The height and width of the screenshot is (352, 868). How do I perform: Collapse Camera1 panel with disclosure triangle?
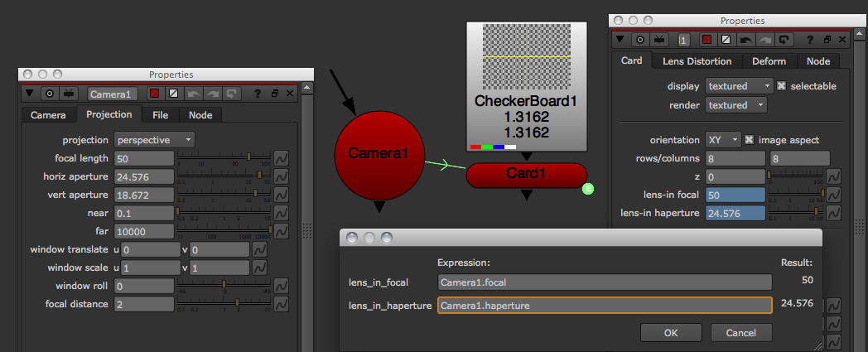coord(30,94)
